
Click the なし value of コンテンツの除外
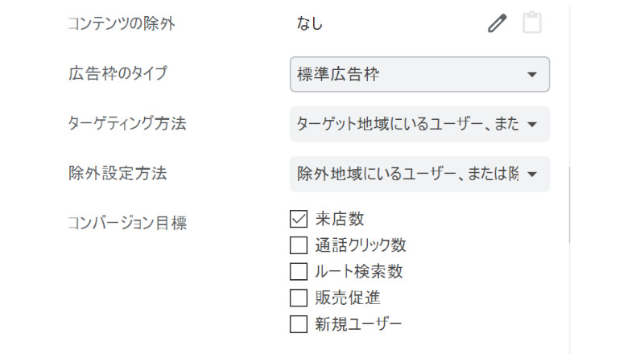point(310,23)
